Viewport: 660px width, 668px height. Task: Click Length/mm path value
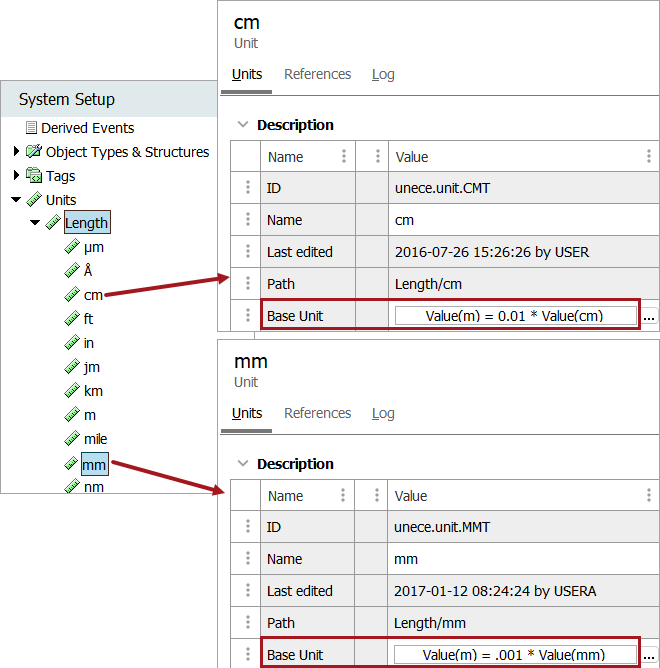click(x=429, y=623)
